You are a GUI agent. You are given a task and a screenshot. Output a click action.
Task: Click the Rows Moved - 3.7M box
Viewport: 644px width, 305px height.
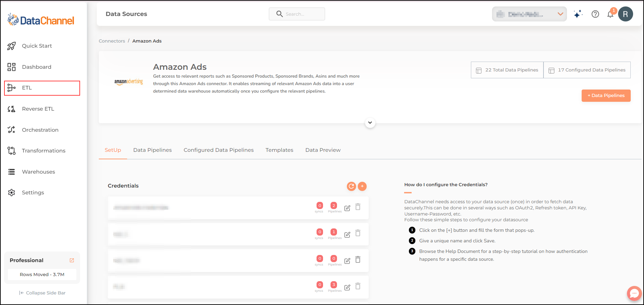(42, 274)
